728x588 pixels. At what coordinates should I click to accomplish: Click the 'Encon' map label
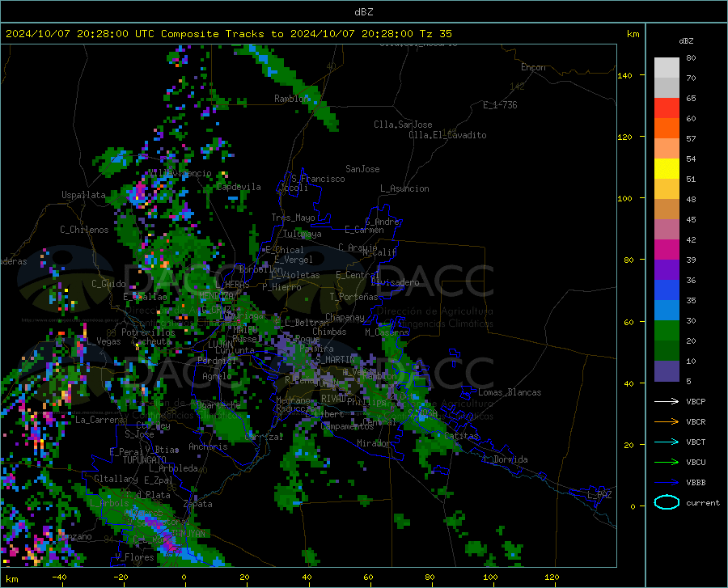tap(533, 67)
